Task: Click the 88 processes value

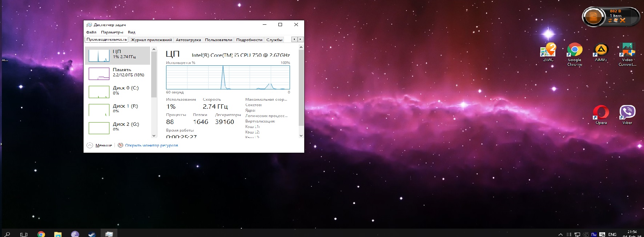Action: tap(170, 122)
